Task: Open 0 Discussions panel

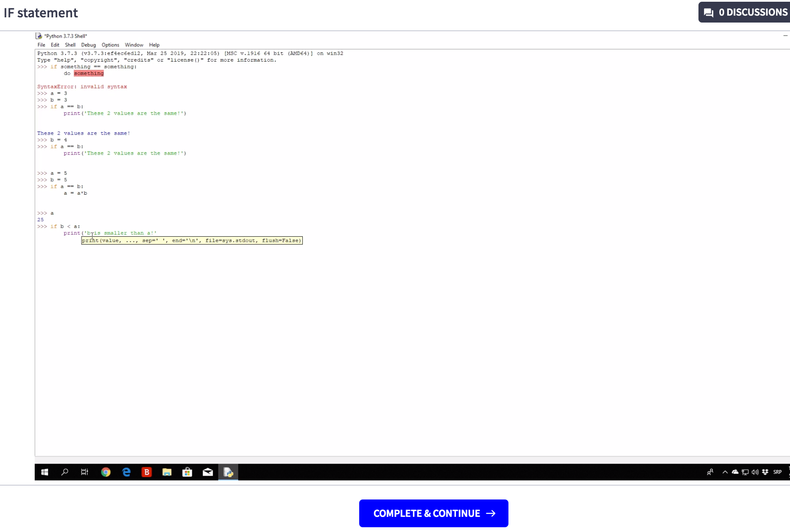Action: (x=745, y=12)
